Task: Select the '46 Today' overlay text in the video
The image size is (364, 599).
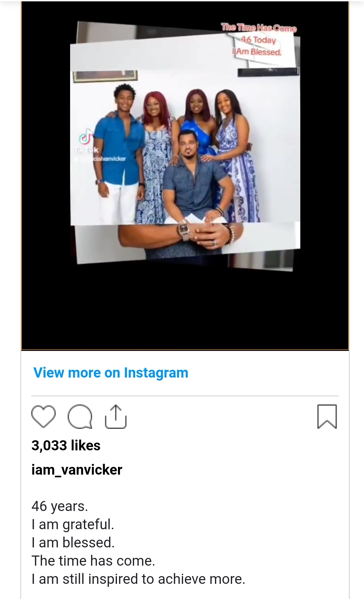Action: 258,40
